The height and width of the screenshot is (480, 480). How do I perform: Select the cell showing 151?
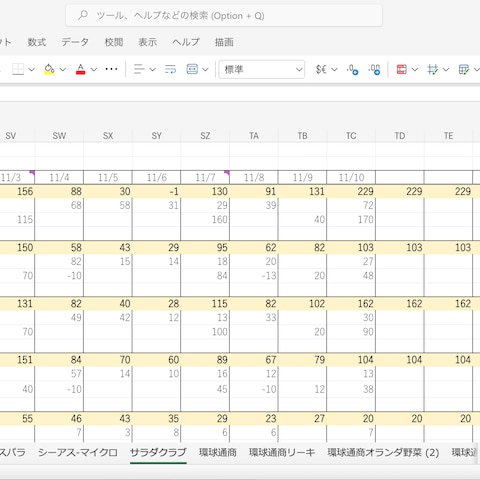pos(17,360)
